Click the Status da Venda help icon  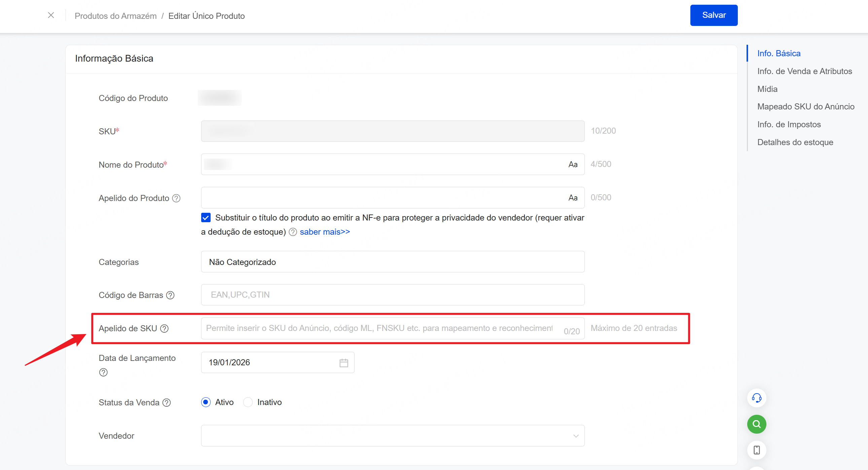[x=167, y=403]
